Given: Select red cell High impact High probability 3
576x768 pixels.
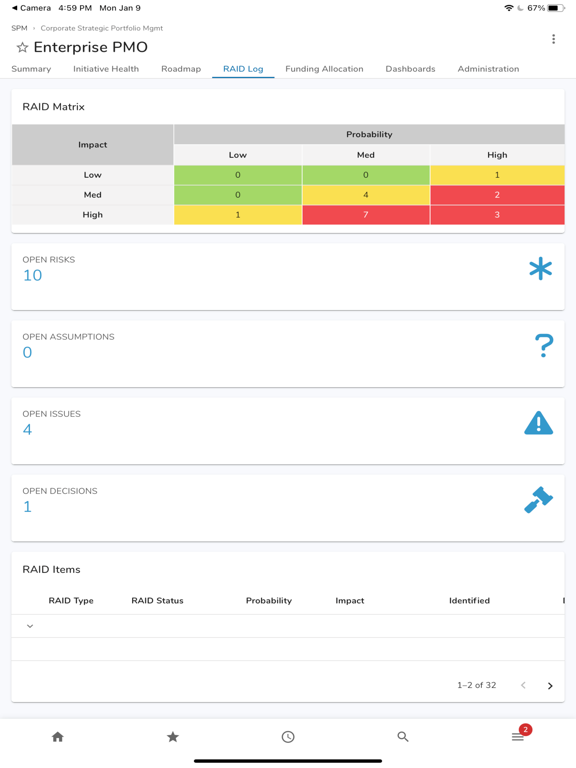Looking at the screenshot, I should coord(497,215).
